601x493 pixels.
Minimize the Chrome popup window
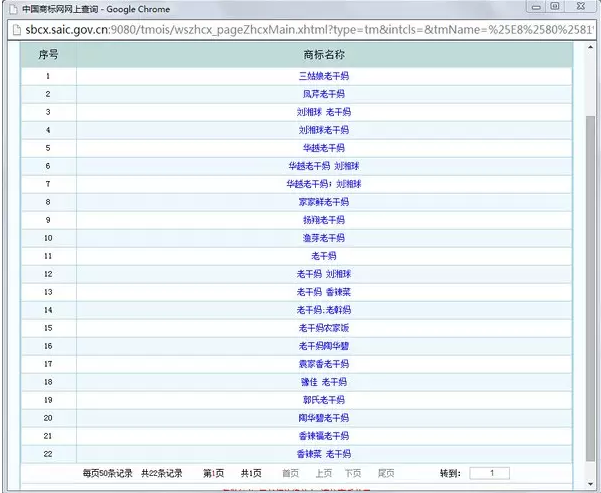pos(535,7)
